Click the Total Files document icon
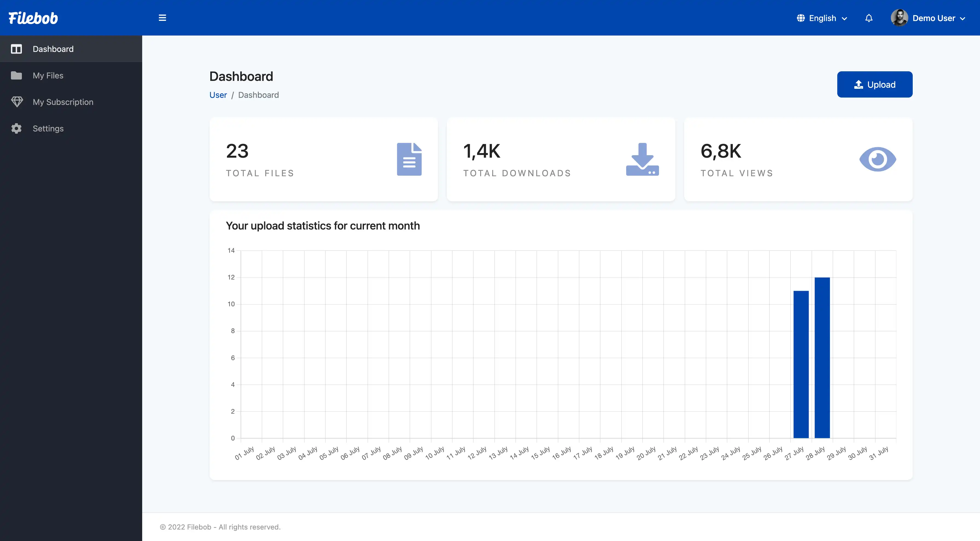The image size is (980, 541). click(x=409, y=159)
